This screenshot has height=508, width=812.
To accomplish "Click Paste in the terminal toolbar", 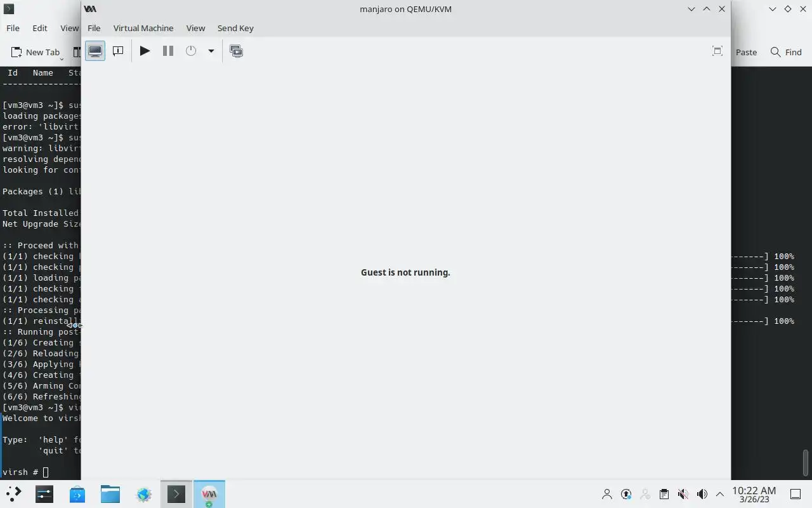I will click(x=745, y=52).
